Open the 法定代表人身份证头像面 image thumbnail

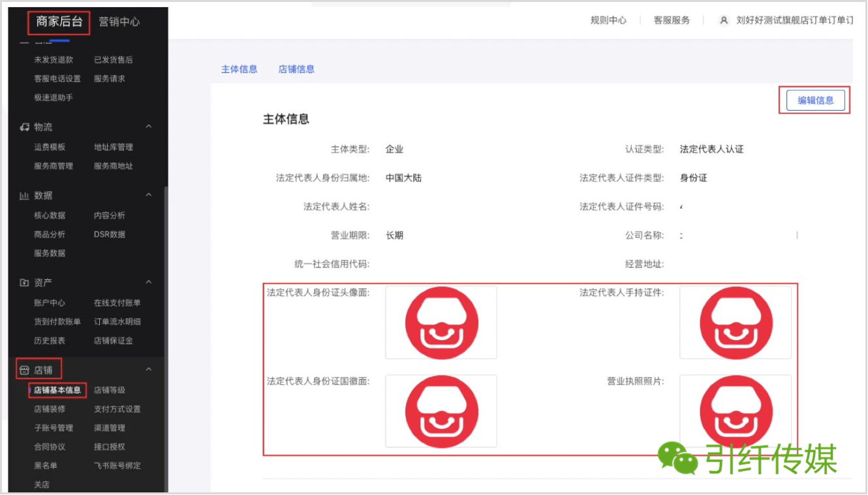[441, 322]
